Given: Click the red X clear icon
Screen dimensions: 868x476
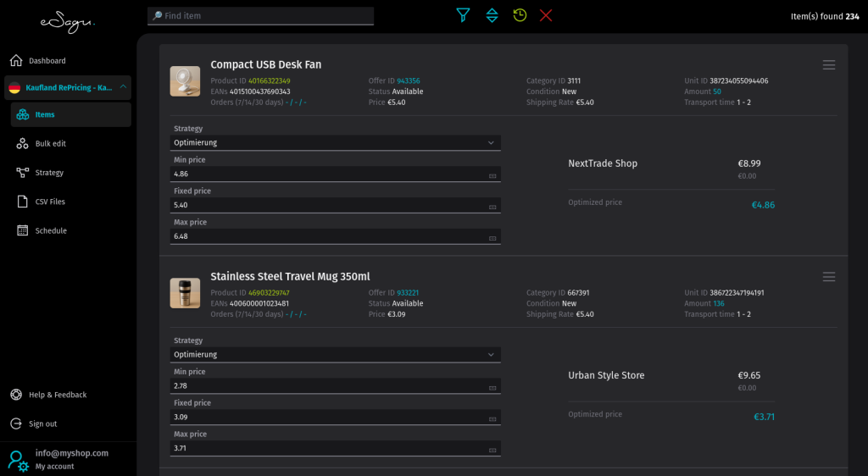Looking at the screenshot, I should click(x=546, y=15).
